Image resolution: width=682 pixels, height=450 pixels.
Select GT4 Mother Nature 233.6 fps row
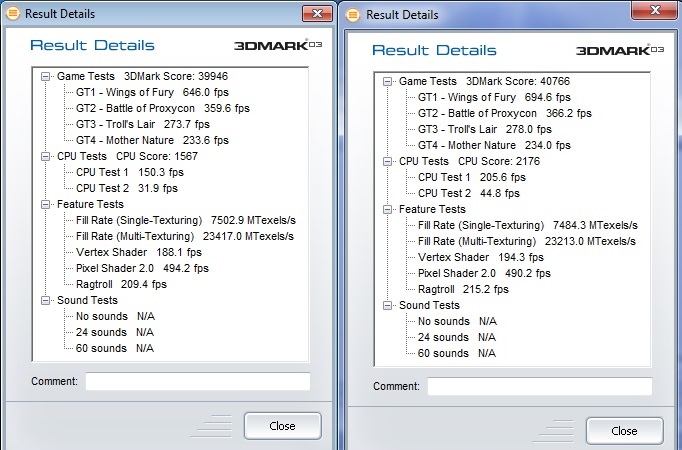pos(152,140)
